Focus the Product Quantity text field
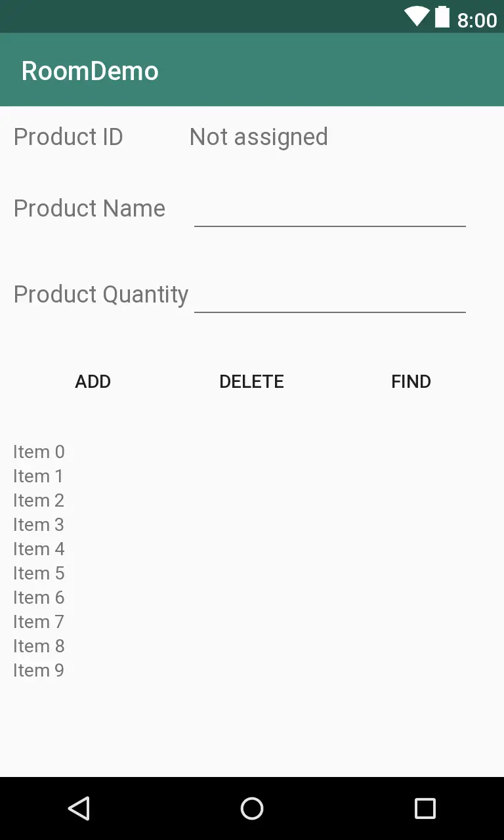 (x=329, y=296)
